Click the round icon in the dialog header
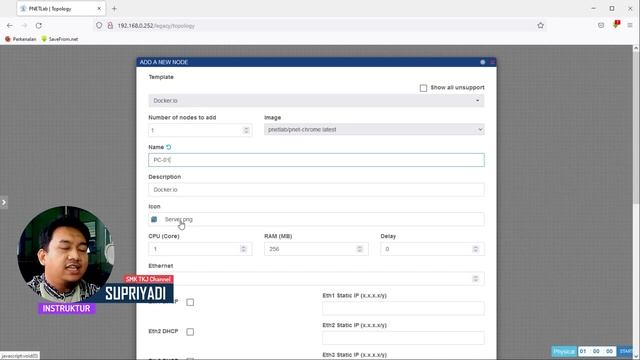640x360 pixels. pos(482,62)
